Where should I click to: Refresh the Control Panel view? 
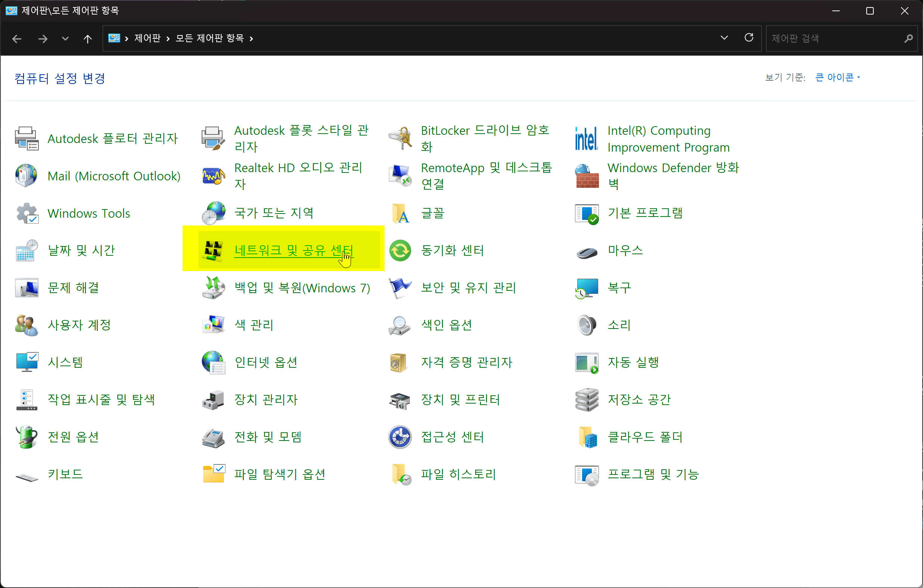click(x=749, y=38)
